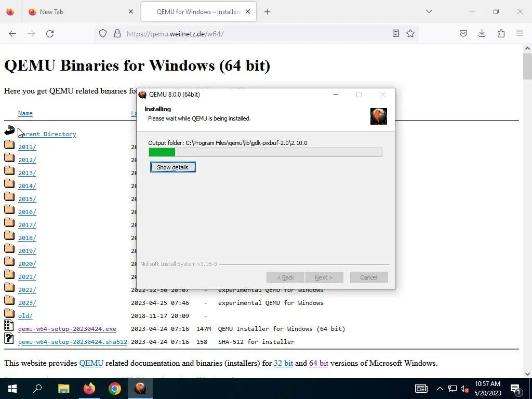Image resolution: width=532 pixels, height=399 pixels.
Task: Click the address bar URL field
Action: click(x=257, y=34)
